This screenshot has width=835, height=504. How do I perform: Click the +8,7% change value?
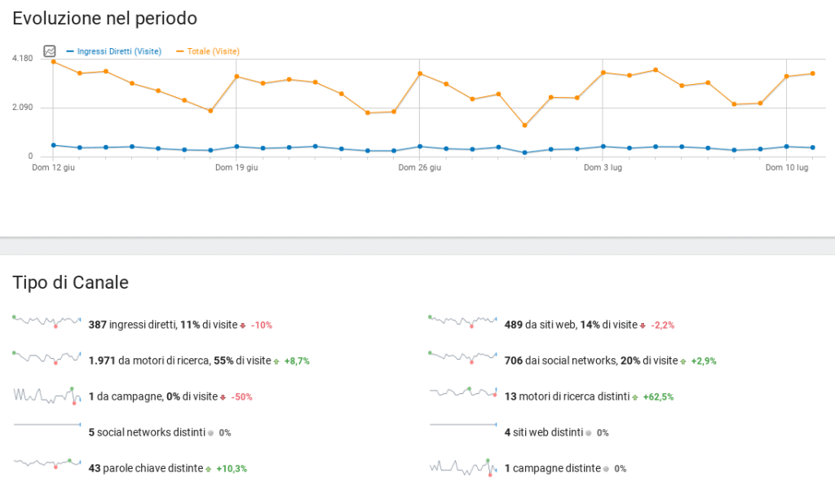coord(297,361)
